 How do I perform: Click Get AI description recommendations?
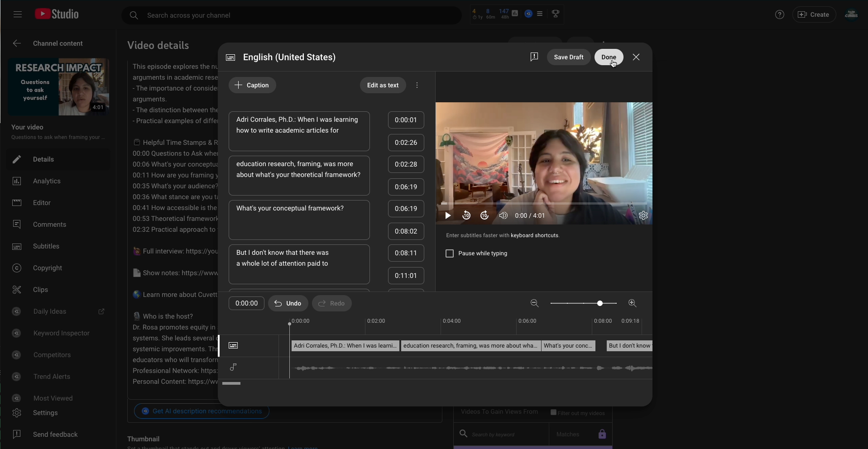(201, 411)
